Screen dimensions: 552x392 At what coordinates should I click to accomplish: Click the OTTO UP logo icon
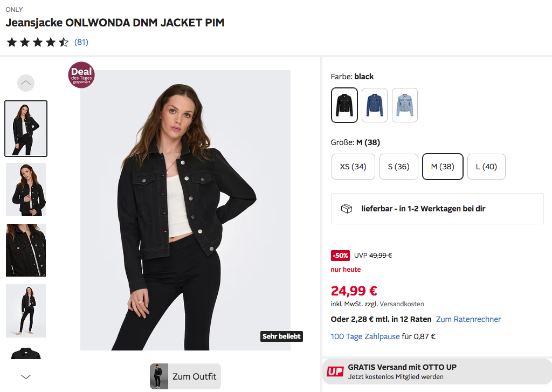tap(335, 372)
